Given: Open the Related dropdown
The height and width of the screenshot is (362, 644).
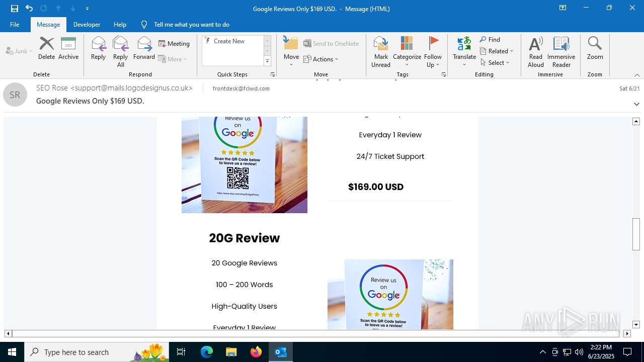Looking at the screenshot, I should (x=497, y=51).
